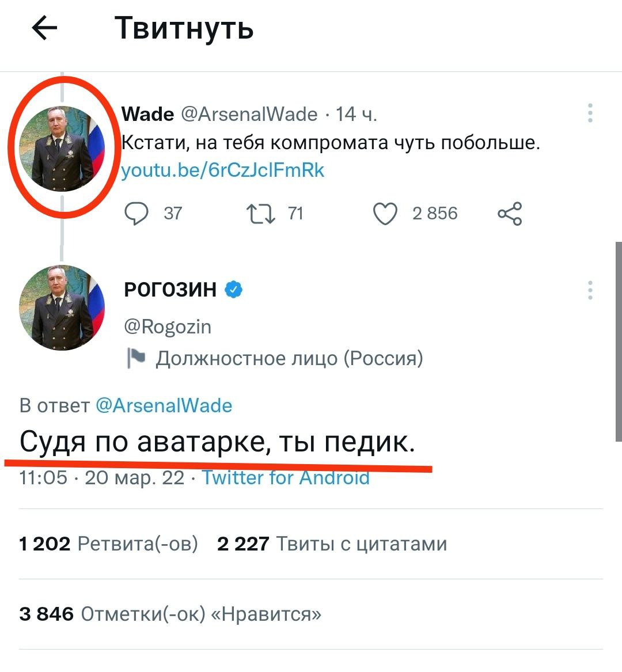View the 3 846 likes list

click(x=170, y=614)
